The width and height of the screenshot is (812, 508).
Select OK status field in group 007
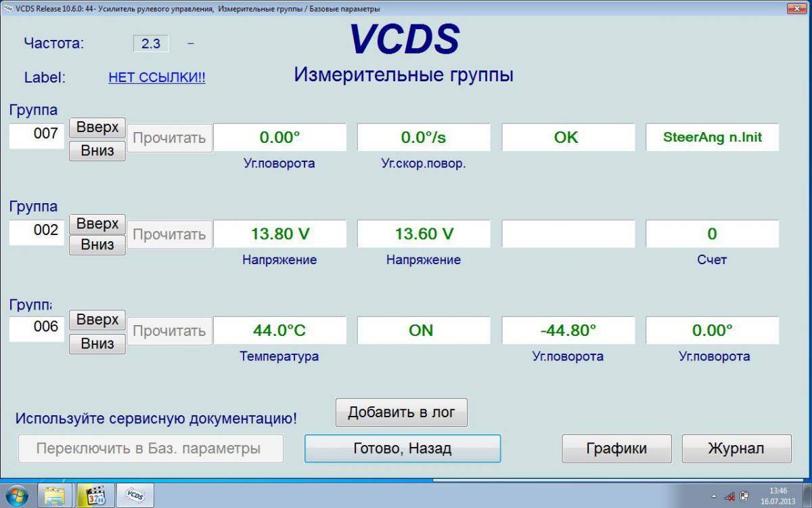point(568,137)
